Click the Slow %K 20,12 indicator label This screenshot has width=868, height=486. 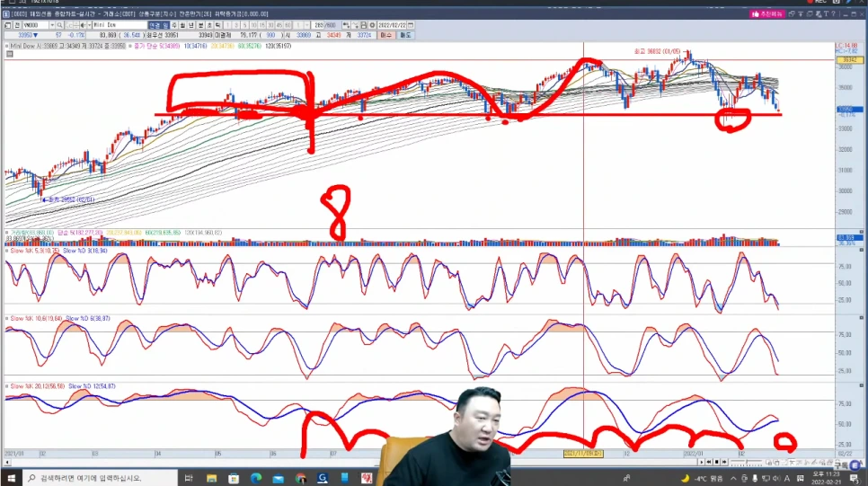pos(38,385)
